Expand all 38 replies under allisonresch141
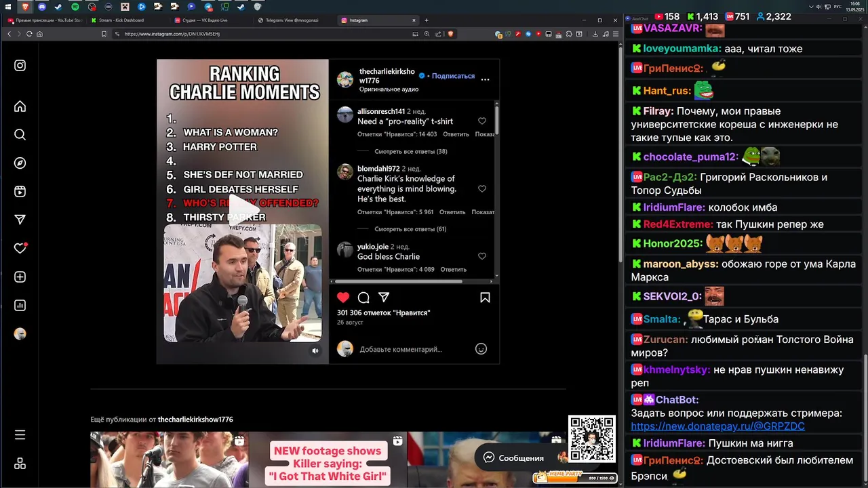868x488 pixels. pos(410,152)
